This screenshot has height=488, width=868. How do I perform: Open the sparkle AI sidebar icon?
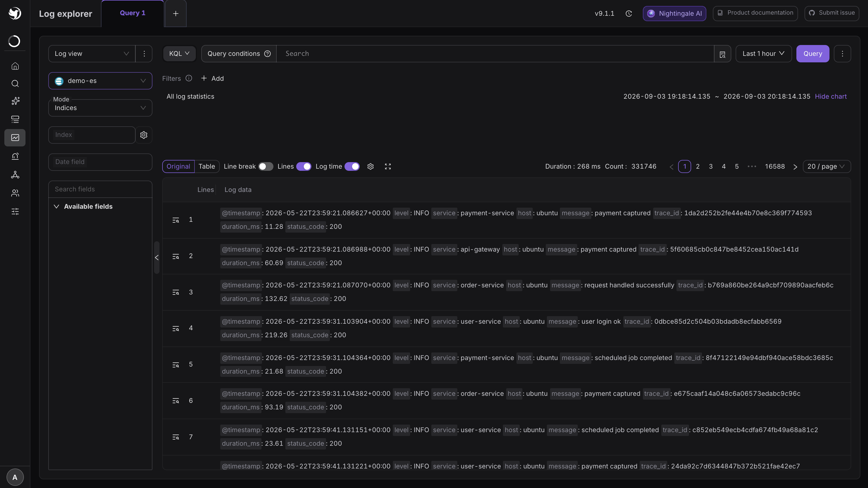pos(15,101)
